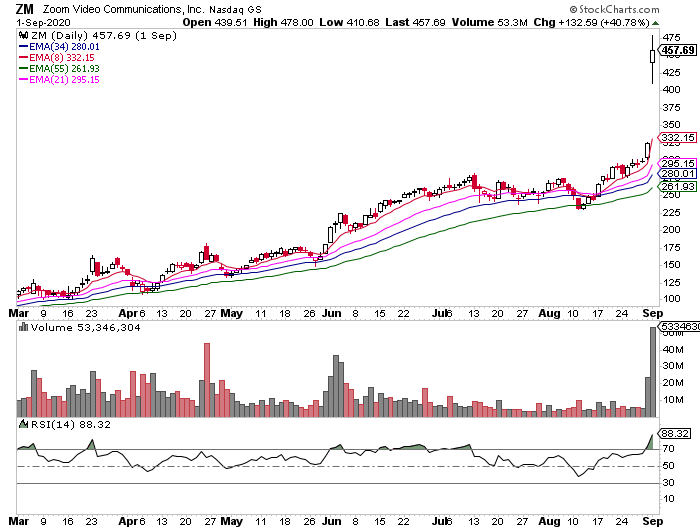Click the September 1 gap-up candlestick
Image resolution: width=700 pixels, height=530 pixels.
pos(652,57)
